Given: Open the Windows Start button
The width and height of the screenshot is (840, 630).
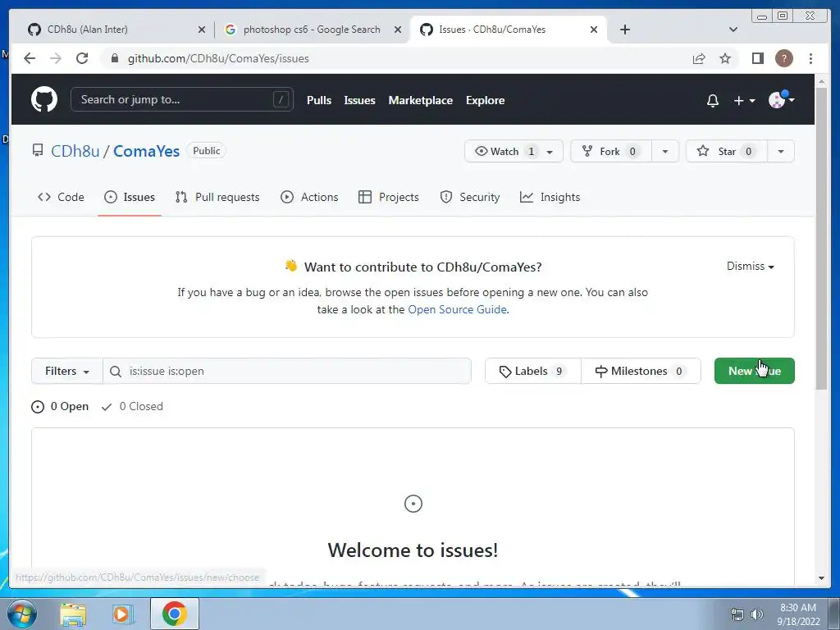Looking at the screenshot, I should tap(21, 614).
